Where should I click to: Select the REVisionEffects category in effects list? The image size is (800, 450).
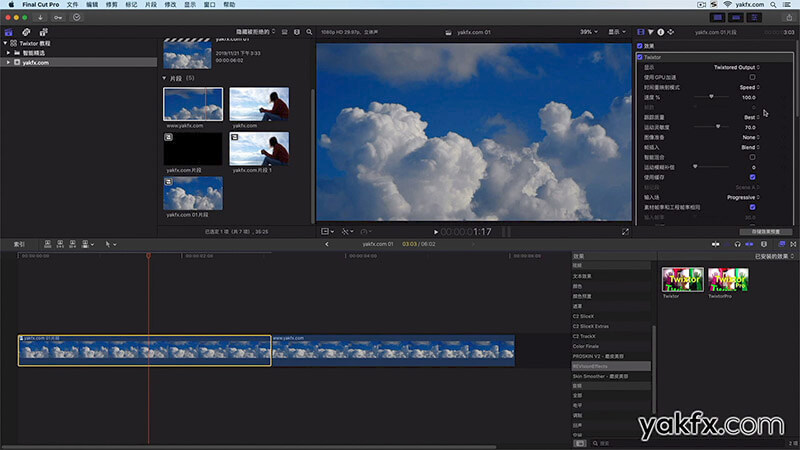pyautogui.click(x=611, y=366)
